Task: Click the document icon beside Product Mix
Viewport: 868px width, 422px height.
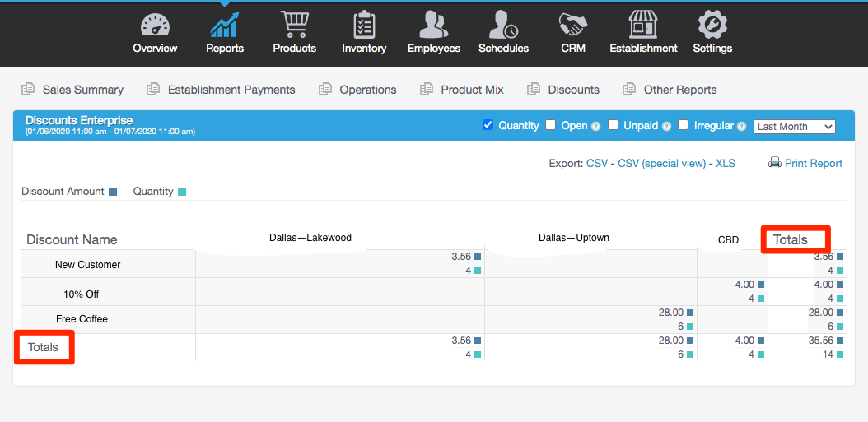Action: [427, 89]
